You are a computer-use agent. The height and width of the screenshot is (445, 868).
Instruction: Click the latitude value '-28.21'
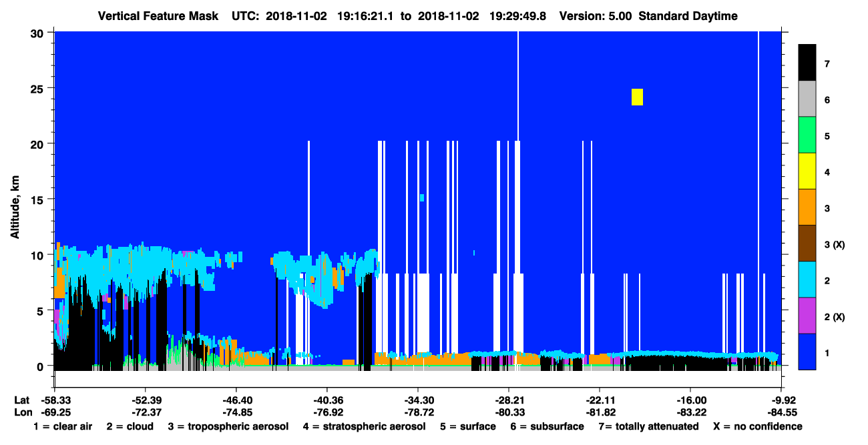[509, 400]
